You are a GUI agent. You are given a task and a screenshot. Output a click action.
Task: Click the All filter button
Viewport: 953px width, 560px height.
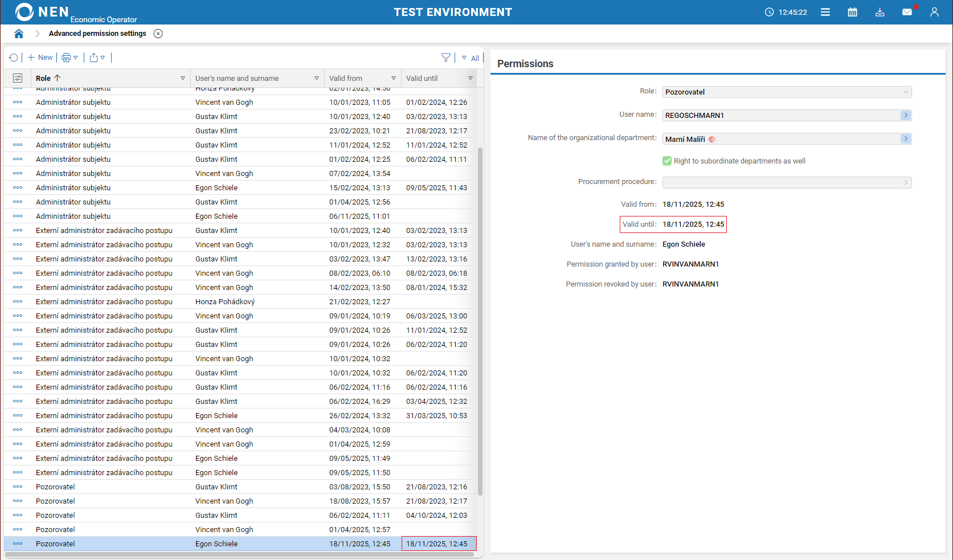[x=471, y=58]
